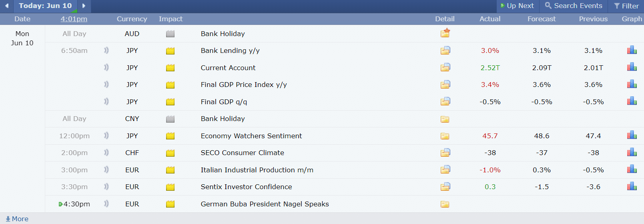This screenshot has width=644, height=224.
Task: Go to previous day arrow
Action: [x=7, y=6]
